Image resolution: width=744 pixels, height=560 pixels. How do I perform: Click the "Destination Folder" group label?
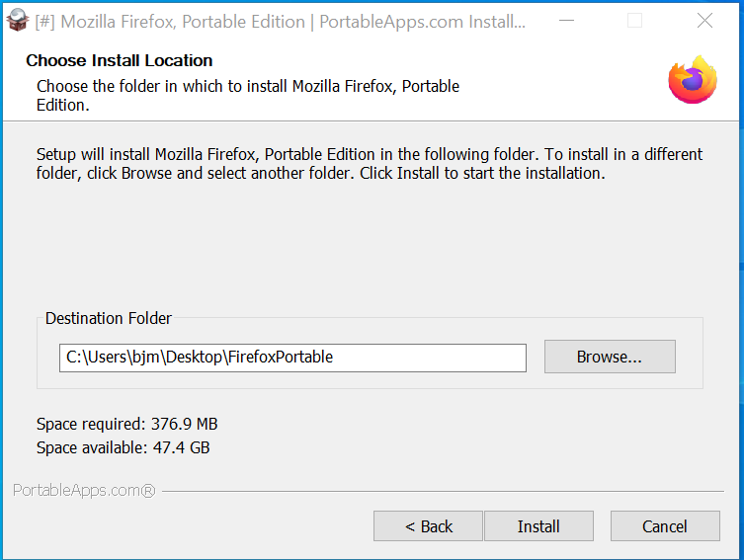pos(109,318)
